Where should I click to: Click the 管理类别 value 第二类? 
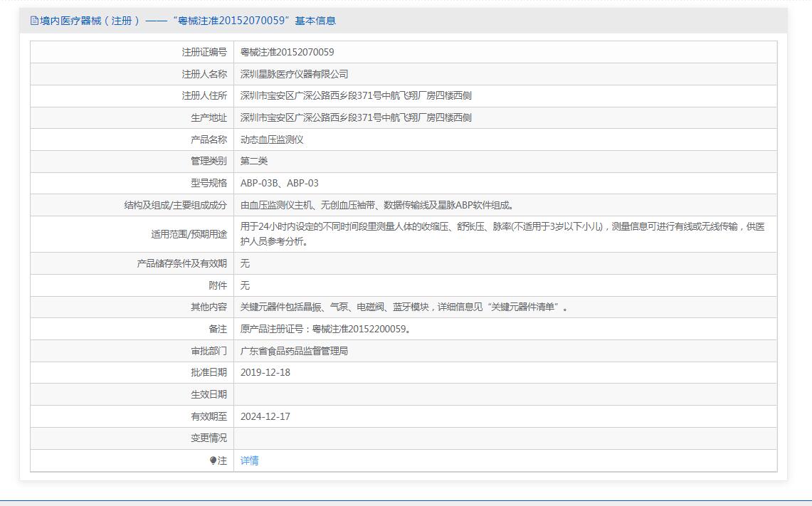[x=254, y=161]
